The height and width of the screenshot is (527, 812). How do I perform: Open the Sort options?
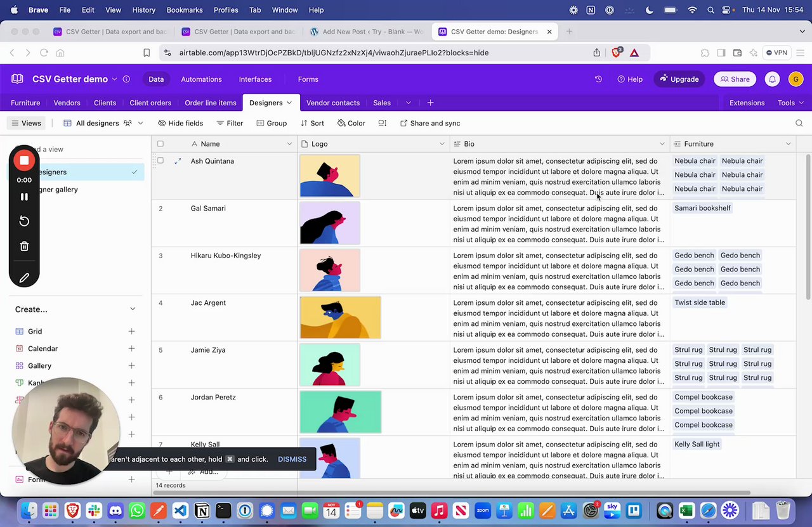(x=312, y=123)
